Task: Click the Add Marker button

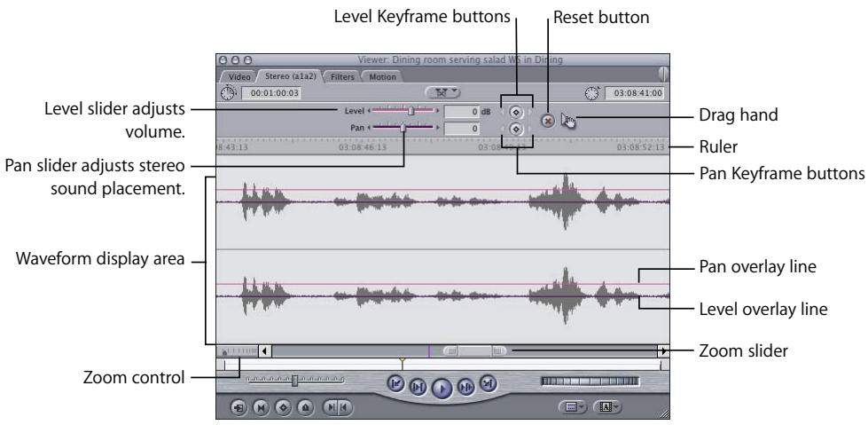Action: [x=306, y=408]
